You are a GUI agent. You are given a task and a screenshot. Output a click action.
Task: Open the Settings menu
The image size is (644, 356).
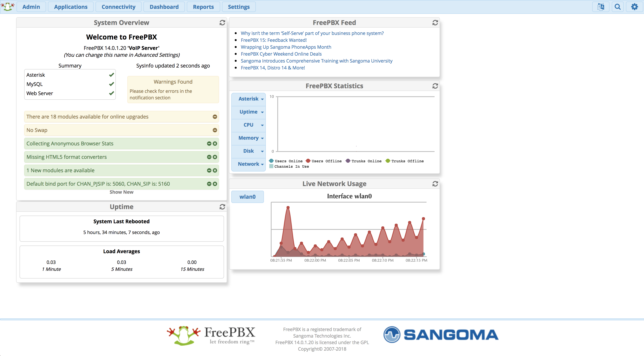[239, 7]
